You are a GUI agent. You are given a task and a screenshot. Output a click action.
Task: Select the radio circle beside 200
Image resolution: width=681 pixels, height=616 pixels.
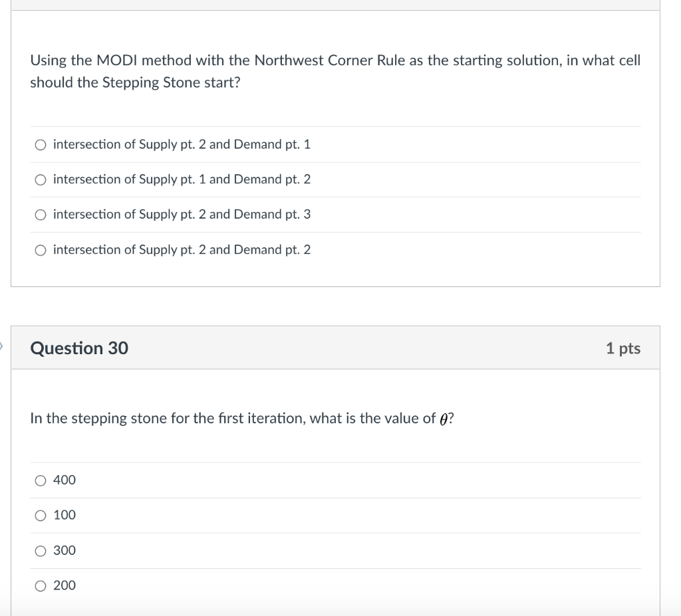point(41,585)
